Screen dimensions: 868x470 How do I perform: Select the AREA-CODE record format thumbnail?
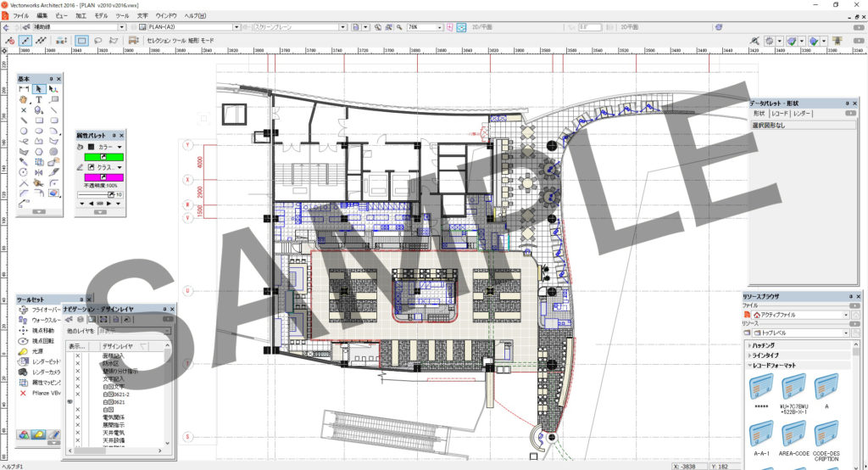coord(793,435)
